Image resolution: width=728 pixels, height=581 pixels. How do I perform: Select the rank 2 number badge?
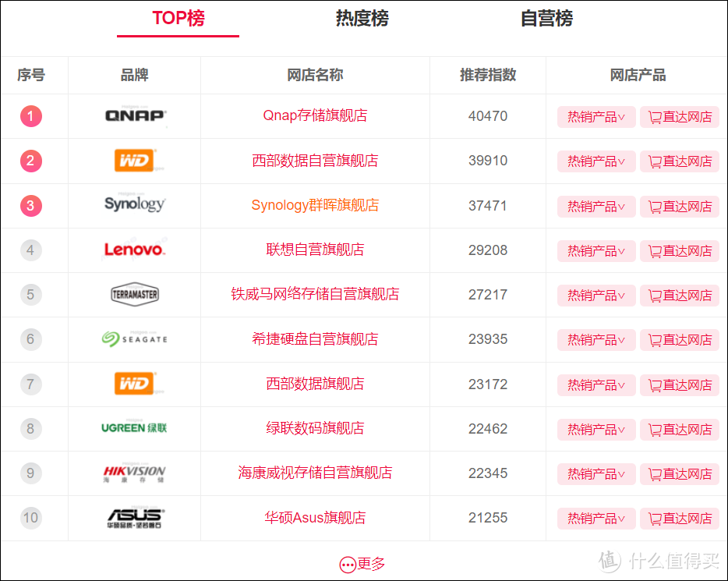(30, 161)
